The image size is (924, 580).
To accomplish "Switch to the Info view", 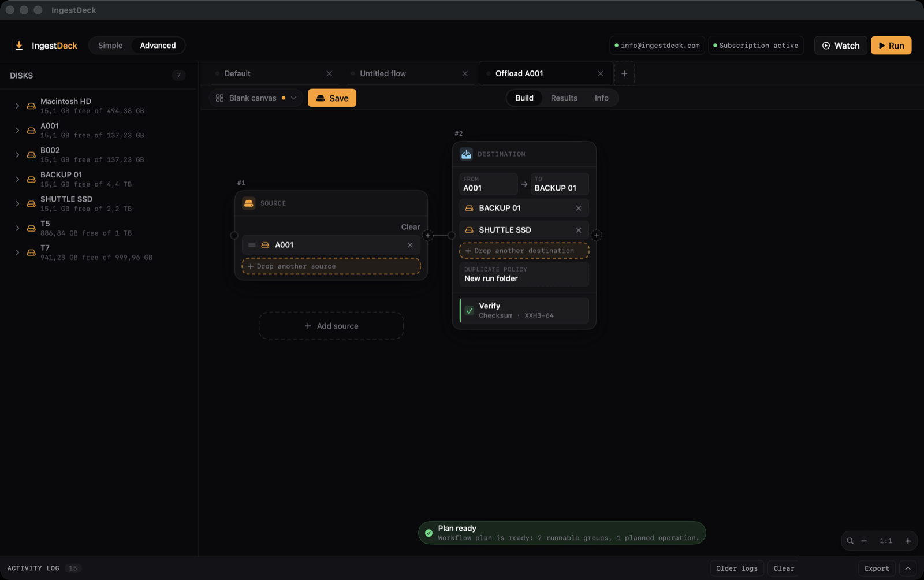I will pos(602,98).
